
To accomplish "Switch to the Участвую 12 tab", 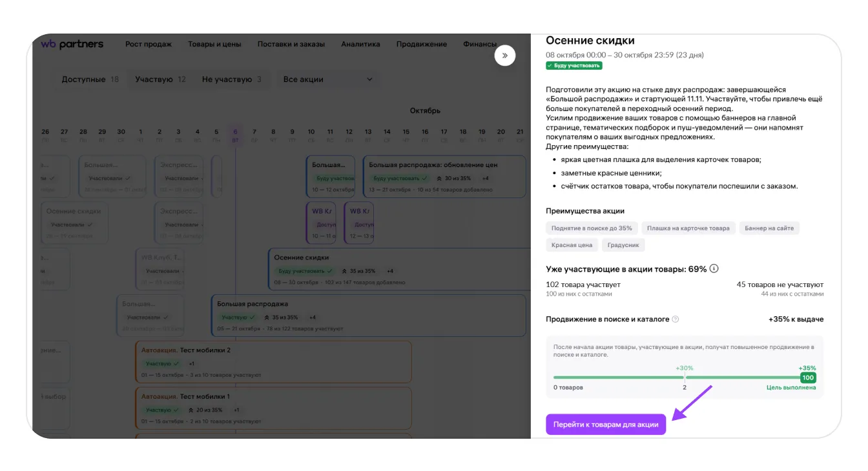I will coord(160,79).
